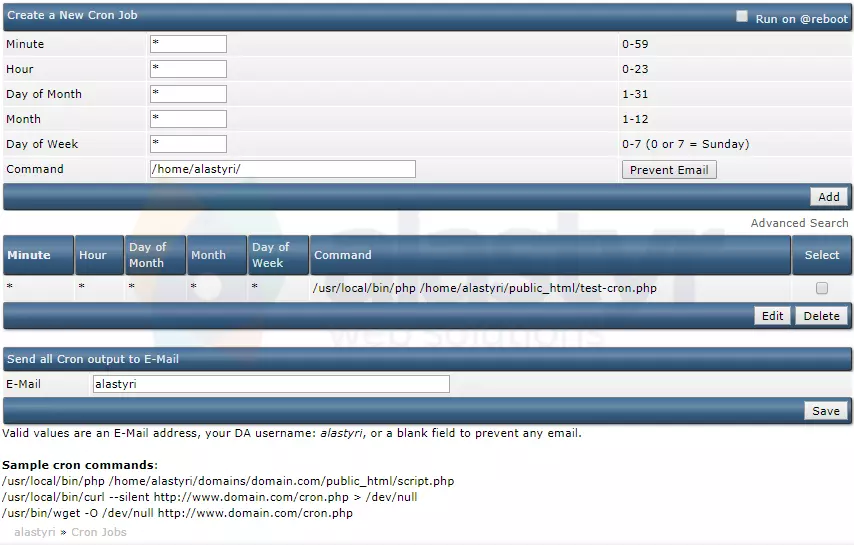Click the Day of Week input field
This screenshot has height=545, width=854.
tap(188, 144)
